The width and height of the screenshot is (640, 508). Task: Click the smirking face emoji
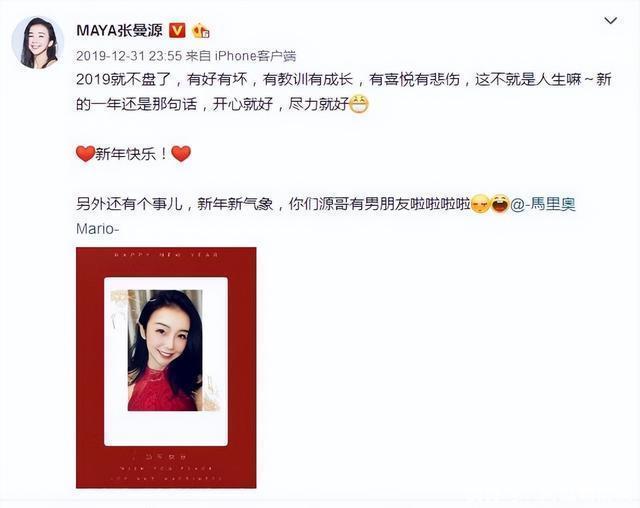[x=480, y=204]
